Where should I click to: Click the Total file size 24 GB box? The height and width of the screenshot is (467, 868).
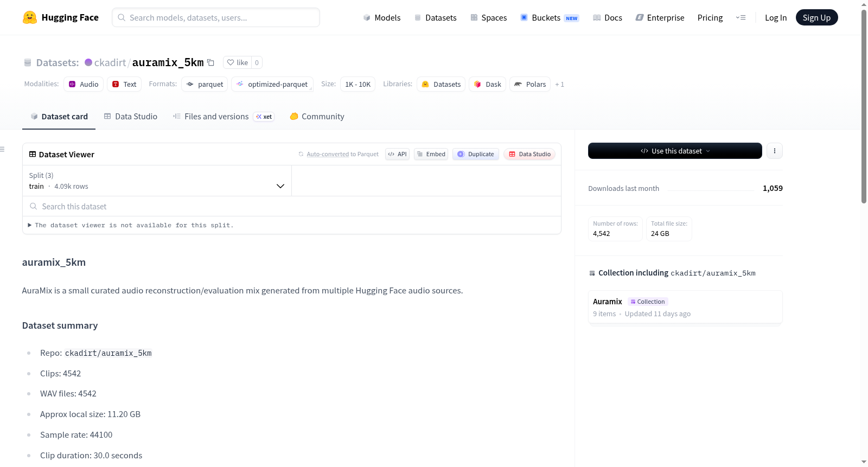click(x=669, y=228)
